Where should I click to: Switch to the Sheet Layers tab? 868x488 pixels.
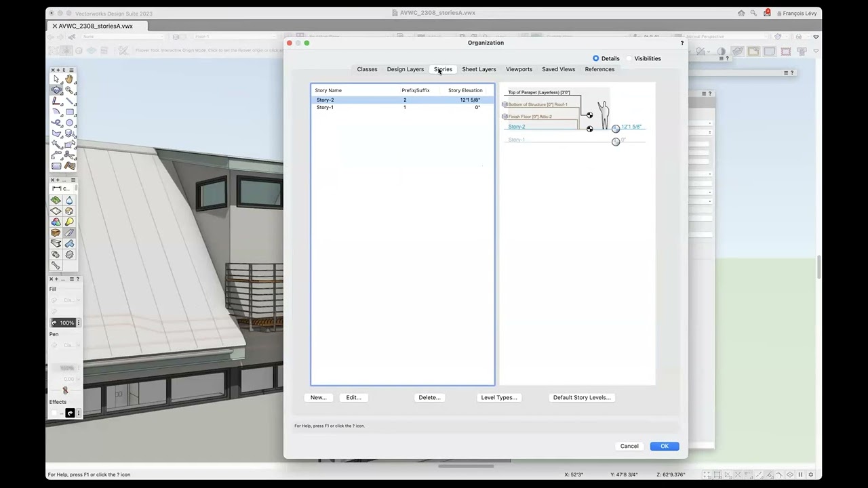pos(479,69)
